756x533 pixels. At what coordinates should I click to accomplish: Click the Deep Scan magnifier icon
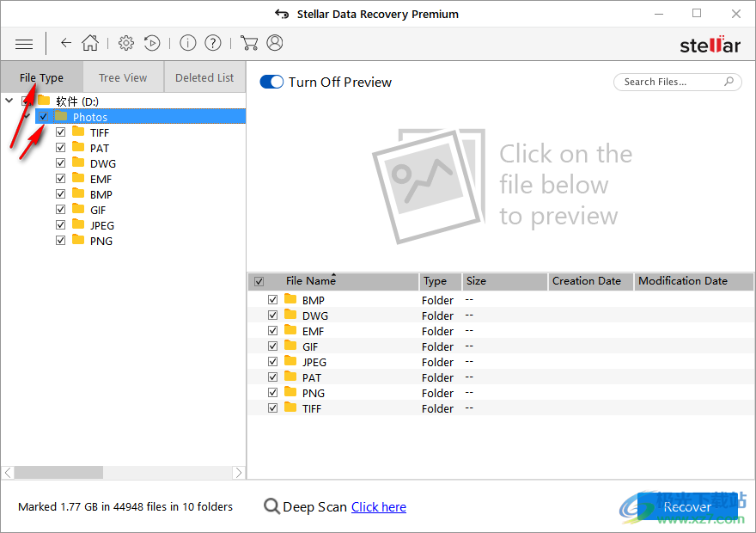[x=272, y=506]
